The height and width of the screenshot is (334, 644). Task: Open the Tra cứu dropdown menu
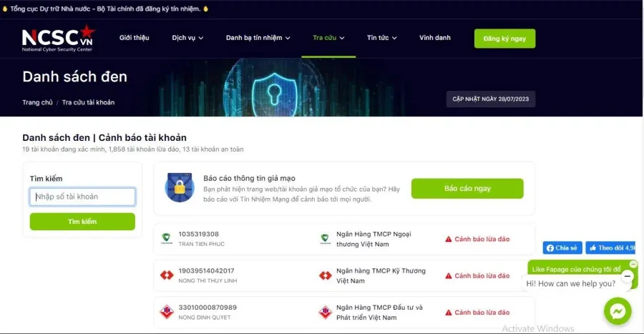[328, 38]
